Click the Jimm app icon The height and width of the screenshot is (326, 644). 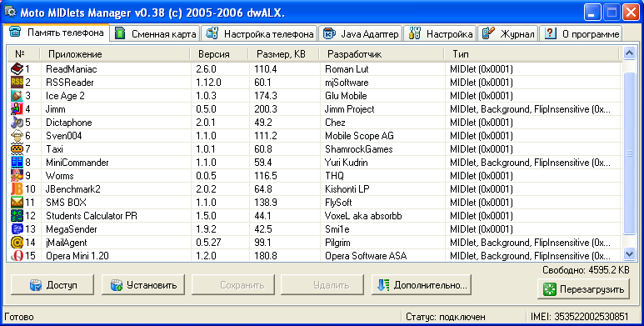17,109
